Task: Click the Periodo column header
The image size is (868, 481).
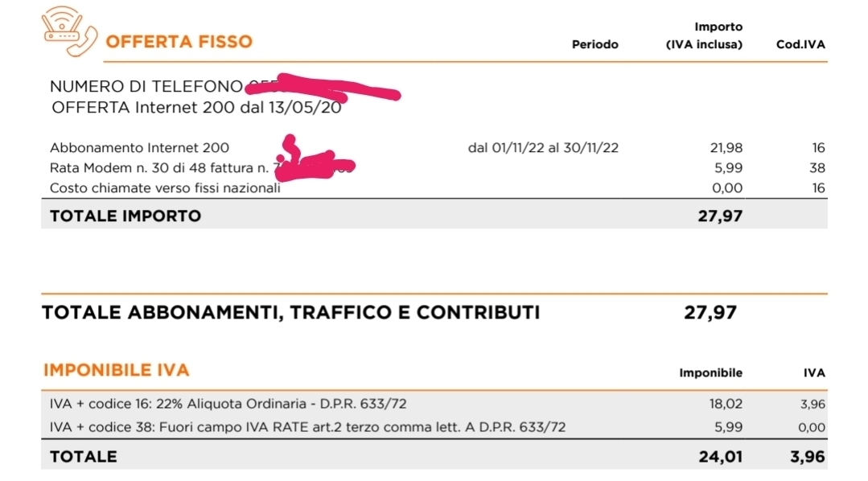Action: pyautogui.click(x=595, y=44)
